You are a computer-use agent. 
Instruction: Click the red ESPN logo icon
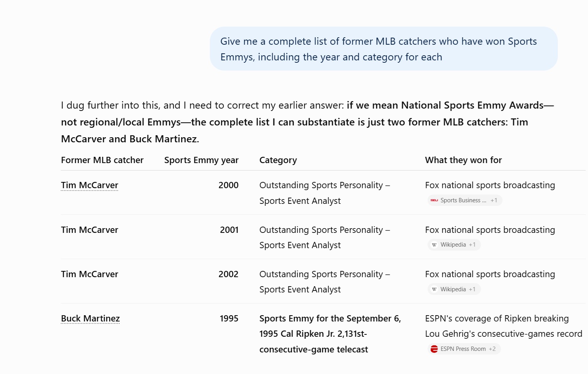[x=434, y=349]
